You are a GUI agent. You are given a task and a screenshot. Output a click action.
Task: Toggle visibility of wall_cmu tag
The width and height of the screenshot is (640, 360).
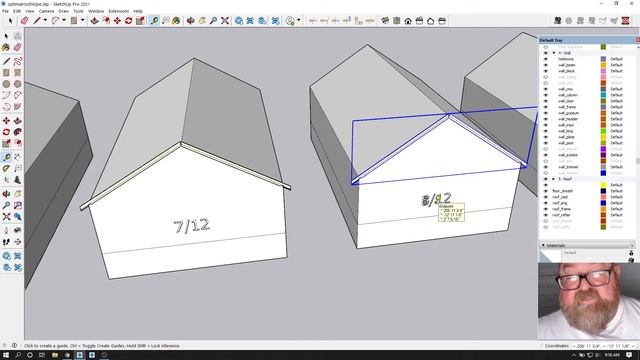tap(546, 89)
